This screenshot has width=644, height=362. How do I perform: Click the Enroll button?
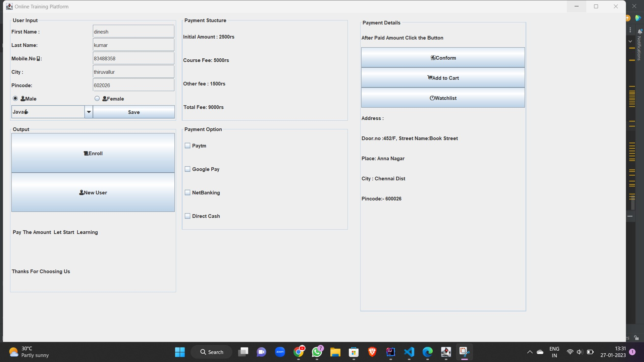(93, 153)
